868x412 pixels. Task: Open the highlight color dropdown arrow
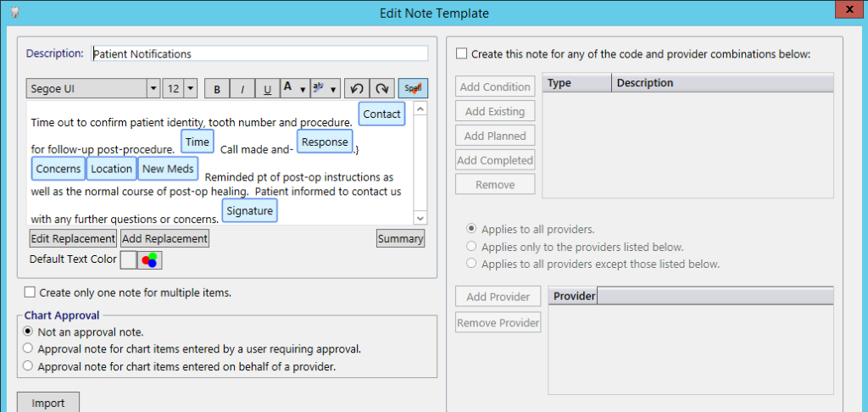point(333,89)
